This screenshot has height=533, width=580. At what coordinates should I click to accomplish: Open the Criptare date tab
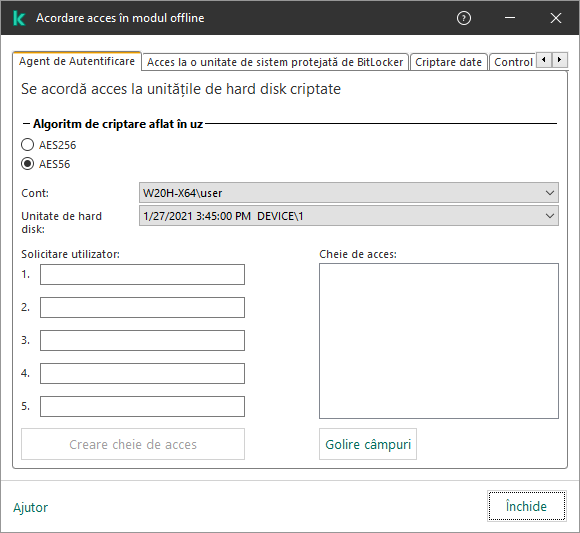(448, 62)
